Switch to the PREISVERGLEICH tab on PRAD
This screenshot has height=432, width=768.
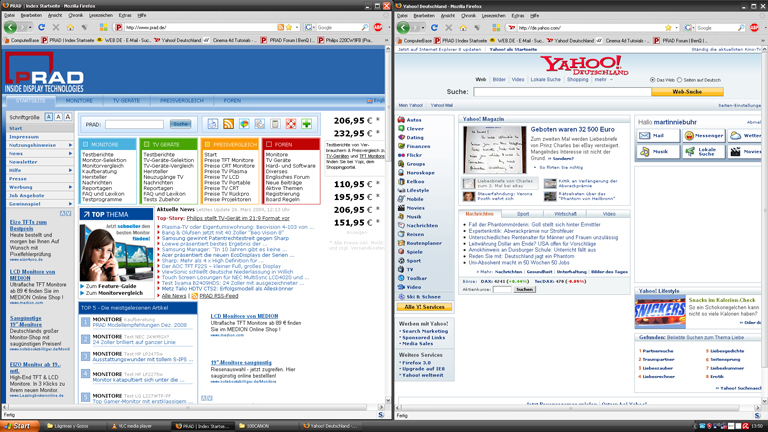[182, 100]
